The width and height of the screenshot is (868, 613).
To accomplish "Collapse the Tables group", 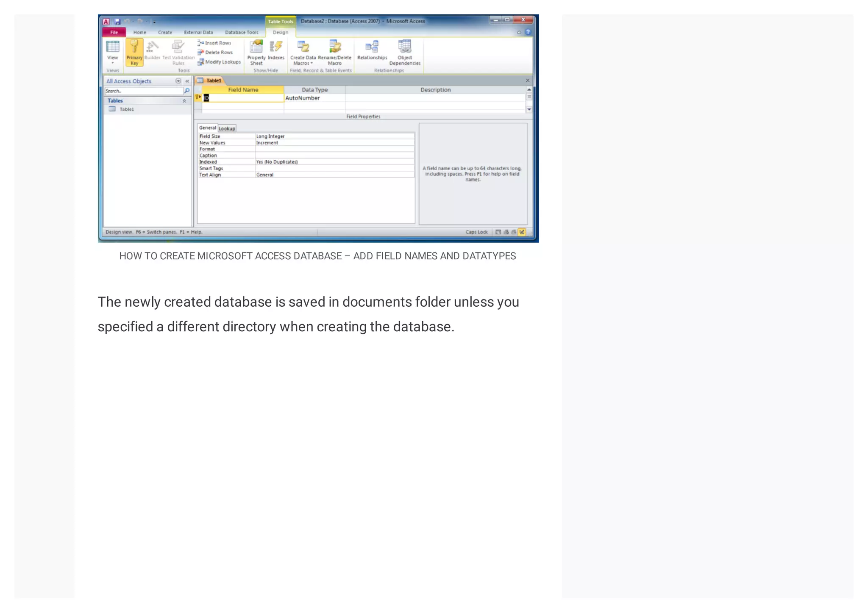I will coord(184,101).
